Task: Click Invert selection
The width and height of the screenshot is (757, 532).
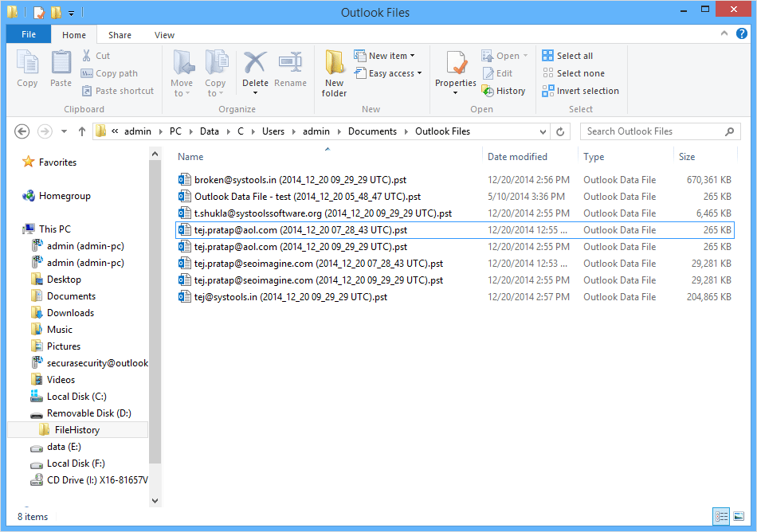Action: click(x=580, y=91)
